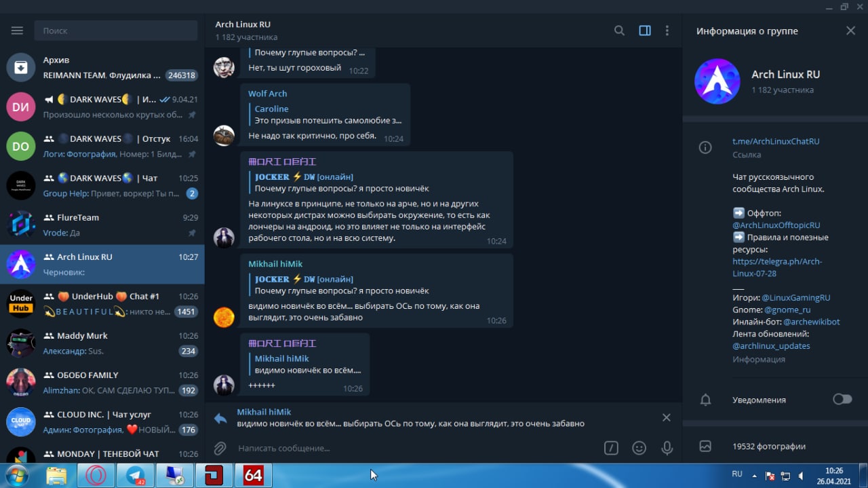This screenshot has width=868, height=488.
Task: Close the group info panel
Action: pyautogui.click(x=850, y=31)
